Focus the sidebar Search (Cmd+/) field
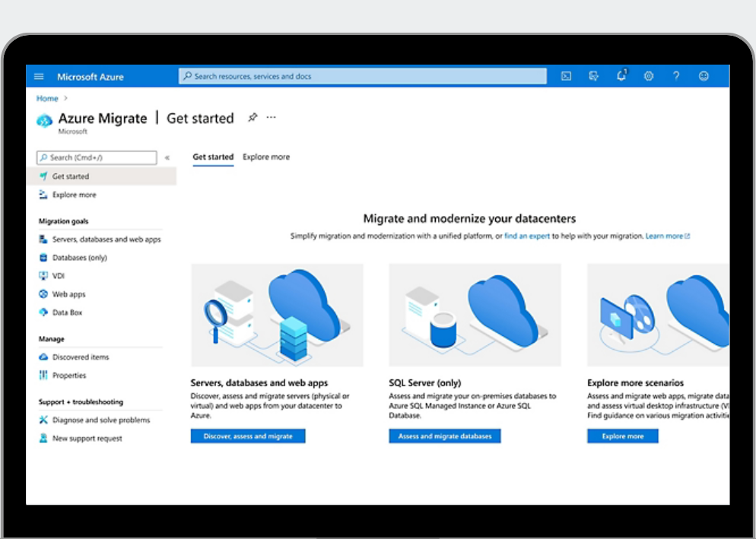 pos(97,157)
